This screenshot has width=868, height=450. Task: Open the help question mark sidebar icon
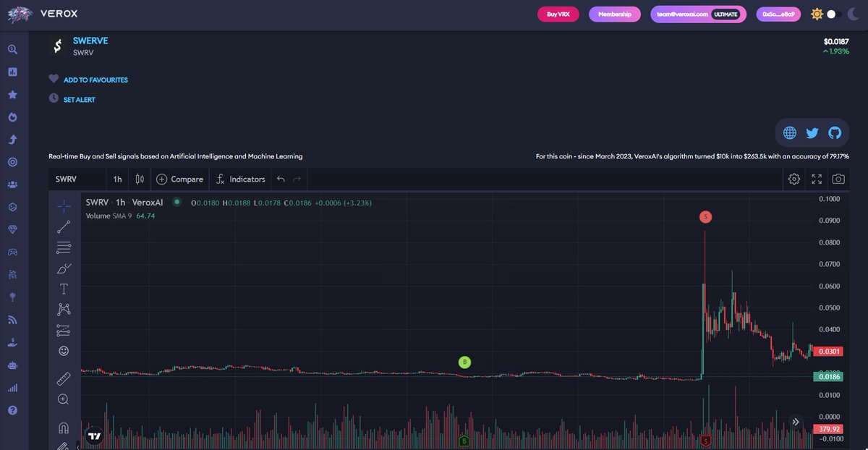[x=12, y=410]
